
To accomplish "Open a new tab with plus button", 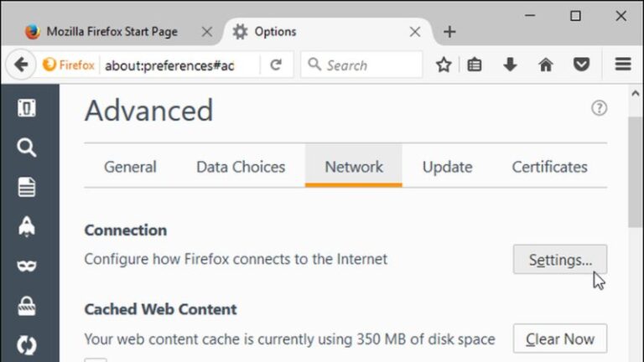I will 449,32.
